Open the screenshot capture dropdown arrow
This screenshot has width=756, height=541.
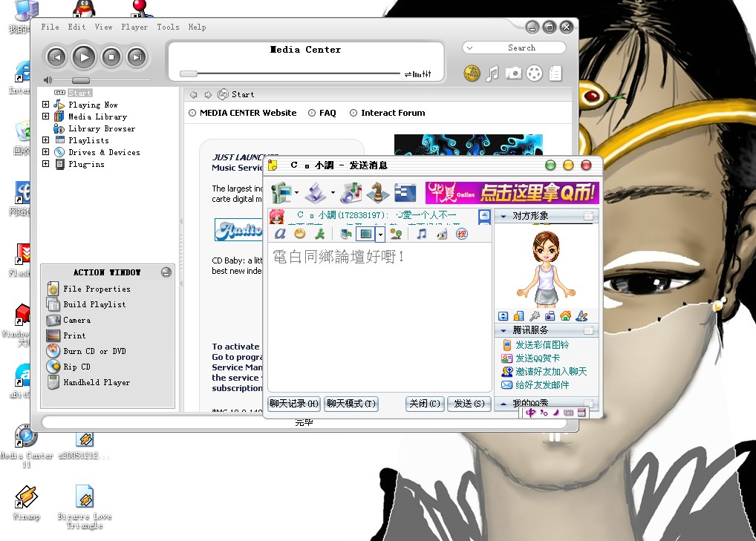380,234
